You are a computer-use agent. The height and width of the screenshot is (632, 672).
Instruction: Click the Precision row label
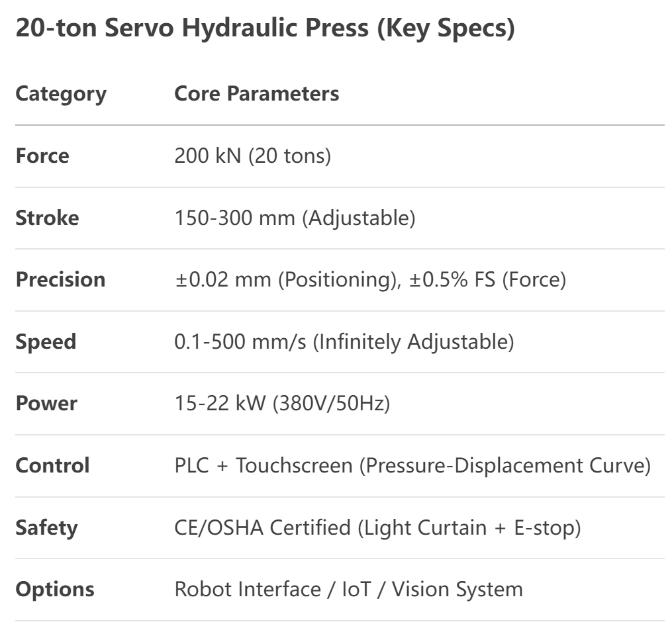[x=60, y=279]
